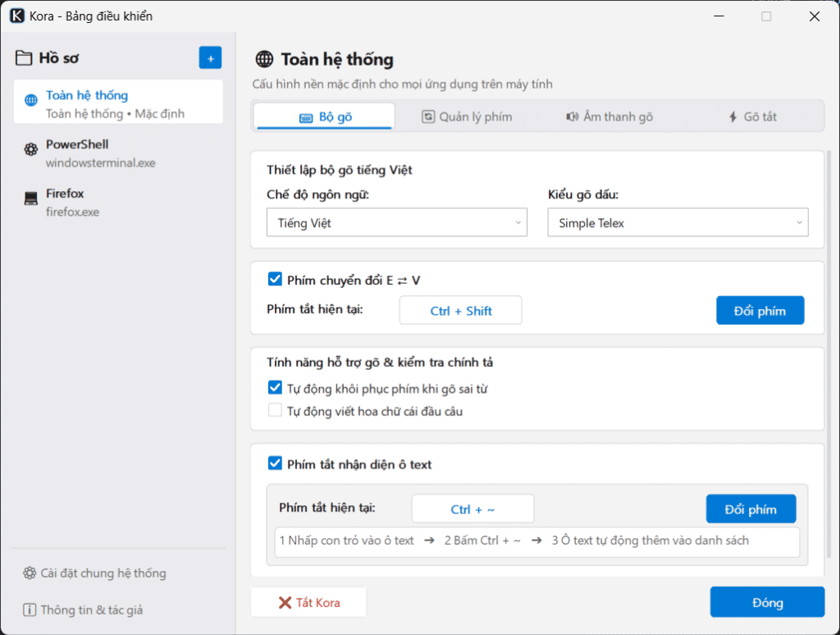Click the folder icon beside Hồ sơ
840x635 pixels.
pos(24,58)
